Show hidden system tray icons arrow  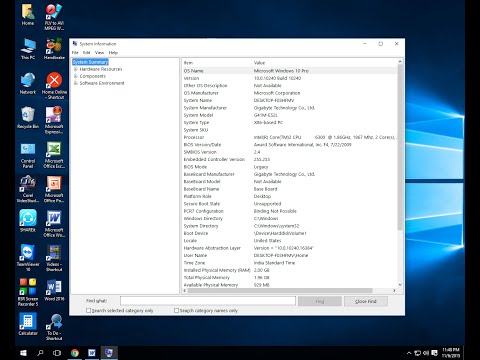pyautogui.click(x=409, y=353)
